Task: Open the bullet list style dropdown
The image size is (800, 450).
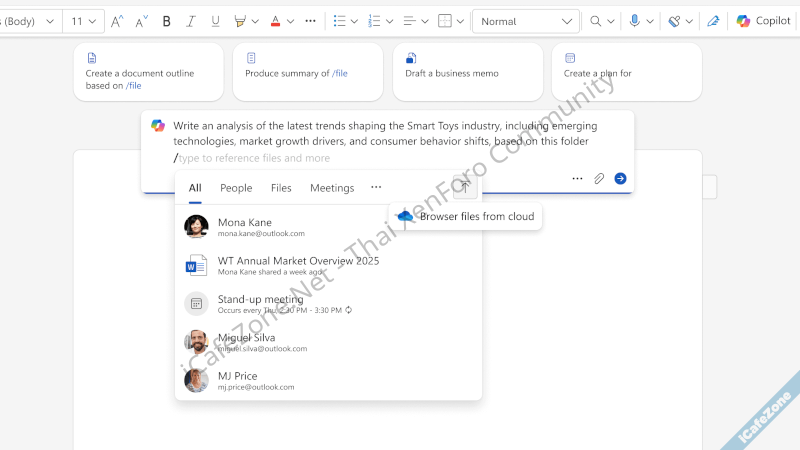Action: click(x=354, y=21)
